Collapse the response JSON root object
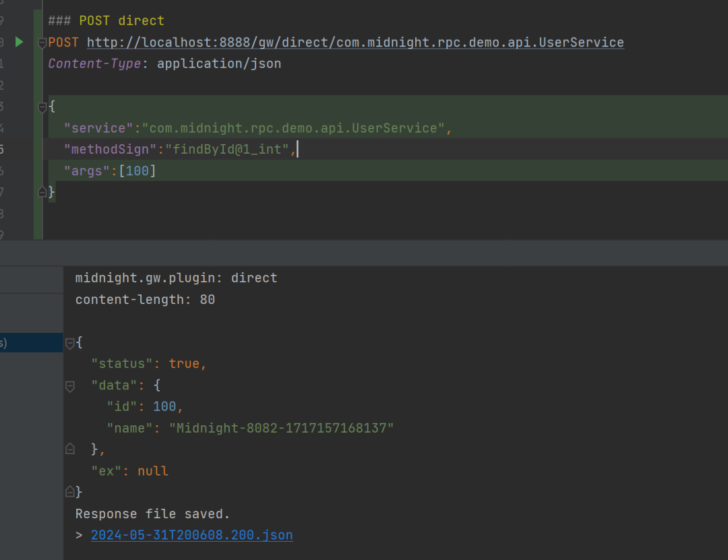Viewport: 728px width, 560px height. pyautogui.click(x=70, y=343)
